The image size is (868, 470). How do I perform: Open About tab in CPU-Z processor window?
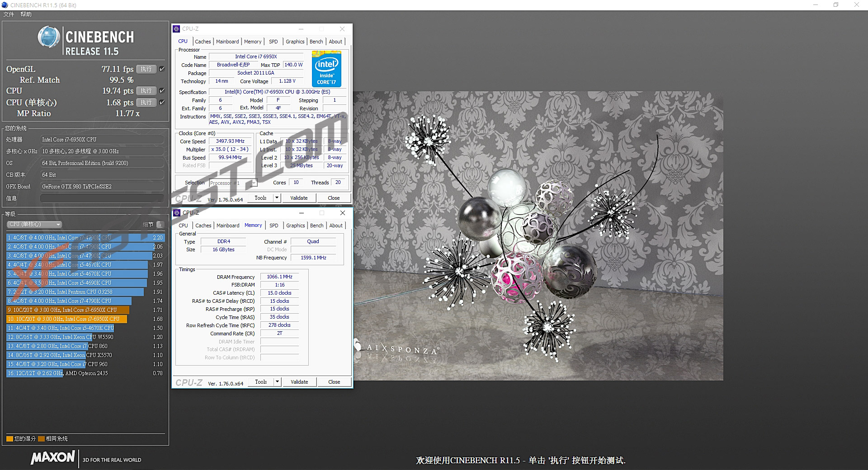[335, 42]
